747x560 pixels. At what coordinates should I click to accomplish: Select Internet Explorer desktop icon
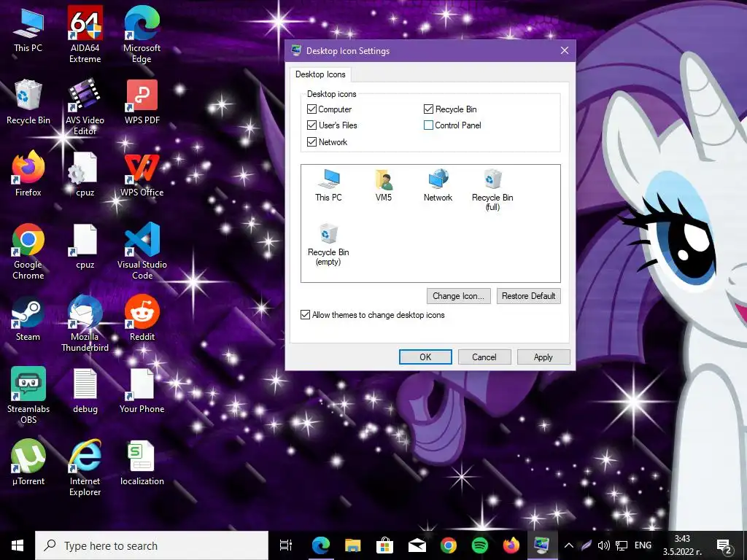[x=85, y=469]
